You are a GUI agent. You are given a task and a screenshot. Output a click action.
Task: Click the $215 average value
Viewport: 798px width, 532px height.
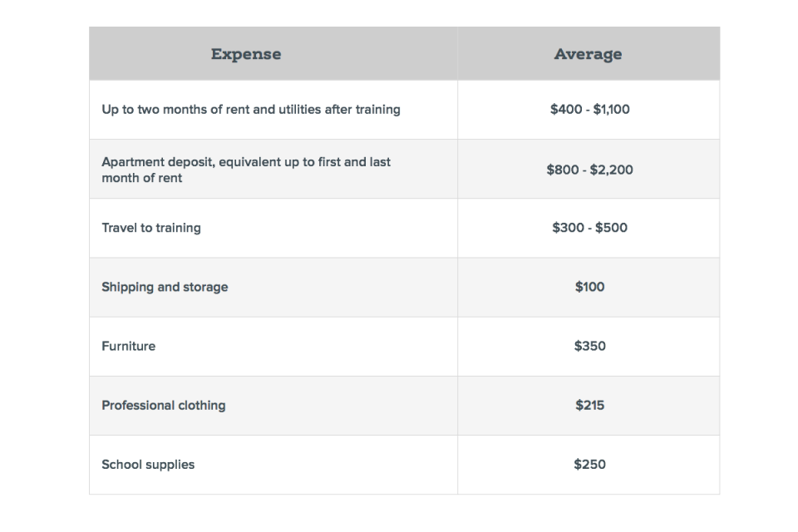pos(589,406)
